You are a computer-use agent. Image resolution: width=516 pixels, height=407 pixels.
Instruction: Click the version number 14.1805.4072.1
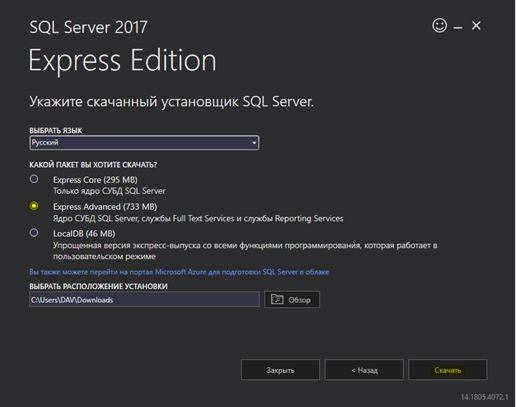click(x=484, y=397)
